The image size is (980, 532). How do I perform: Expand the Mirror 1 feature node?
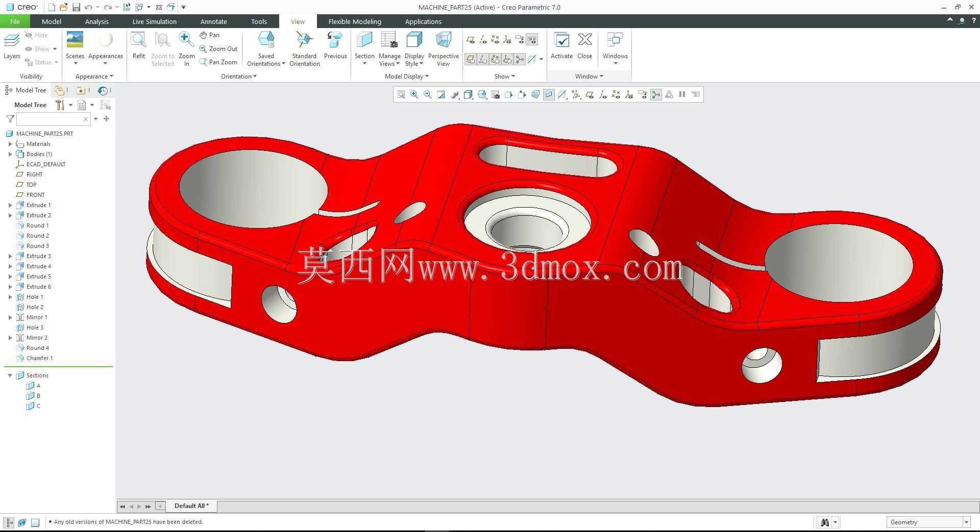point(10,317)
